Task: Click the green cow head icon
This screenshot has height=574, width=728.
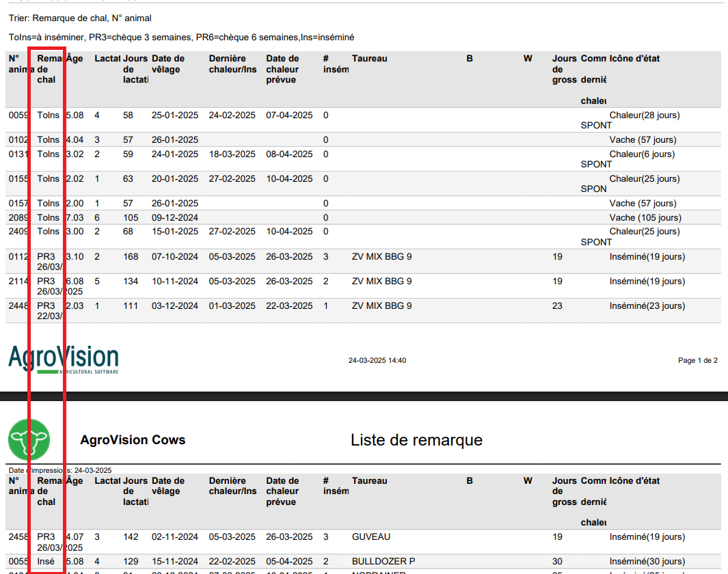Action: tap(29, 439)
